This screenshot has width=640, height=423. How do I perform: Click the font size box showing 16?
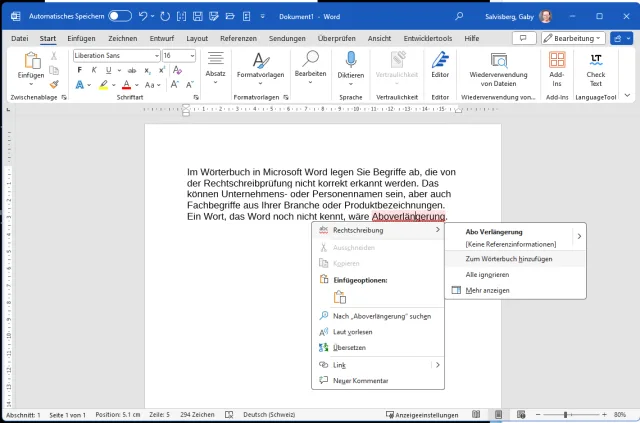pos(174,56)
